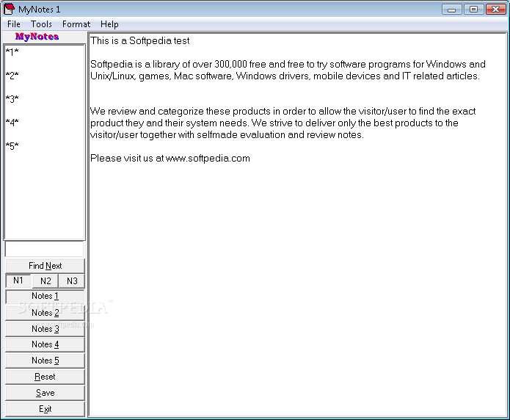Select the *5* entry in the list
The height and width of the screenshot is (420, 510).
12,146
